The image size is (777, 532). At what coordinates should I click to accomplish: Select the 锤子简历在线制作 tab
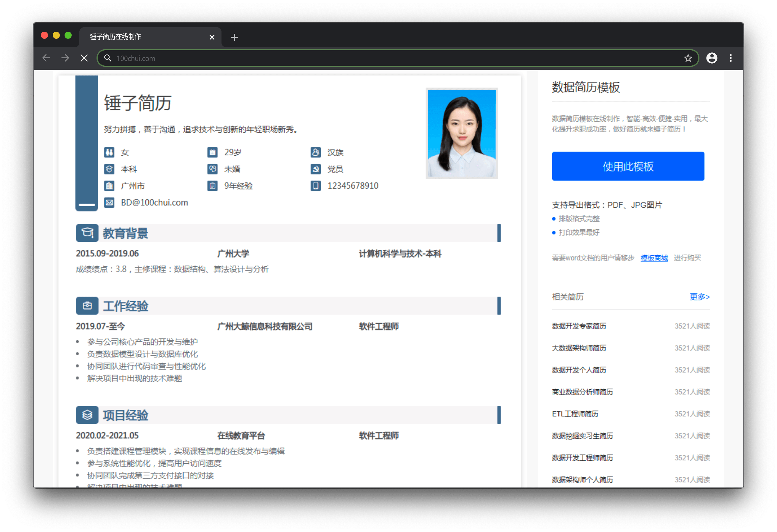click(150, 37)
